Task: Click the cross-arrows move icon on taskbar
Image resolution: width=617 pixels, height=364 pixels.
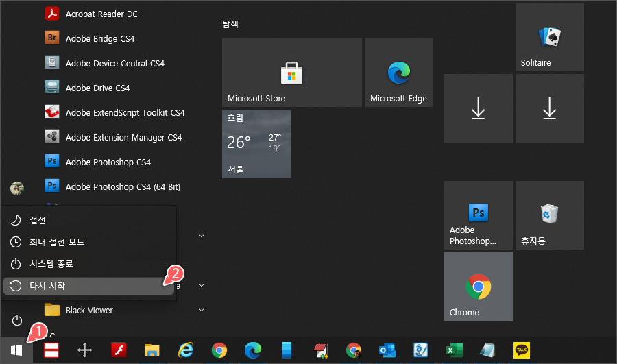Action: click(x=84, y=350)
